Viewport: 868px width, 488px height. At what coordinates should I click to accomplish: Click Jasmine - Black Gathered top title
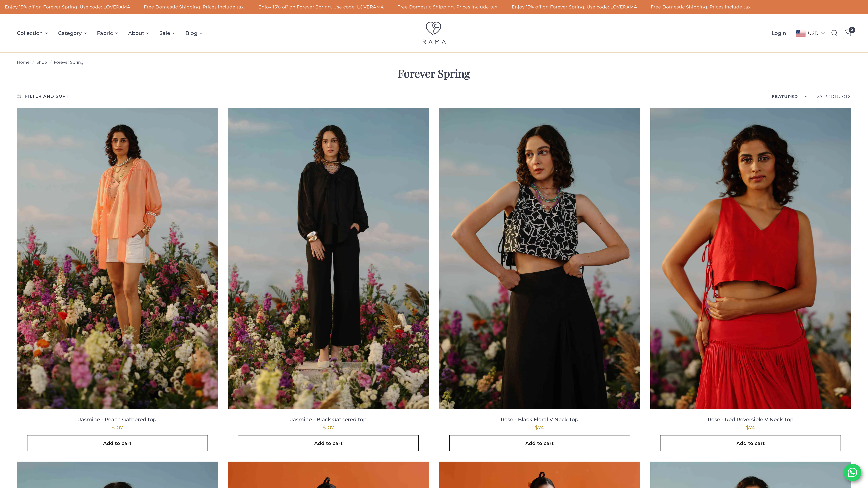pos(328,419)
